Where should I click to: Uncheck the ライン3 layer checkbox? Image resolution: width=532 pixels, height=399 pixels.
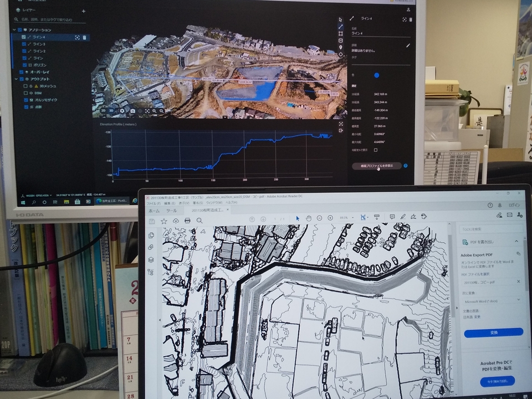(24, 44)
